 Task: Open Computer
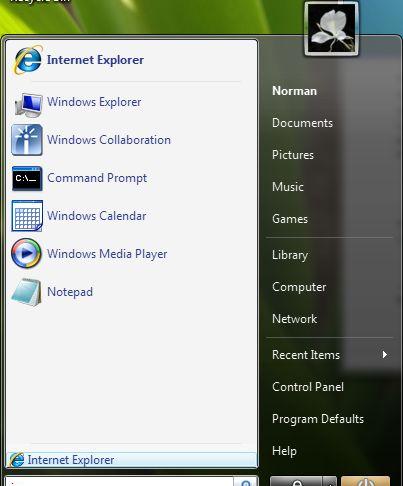(299, 287)
